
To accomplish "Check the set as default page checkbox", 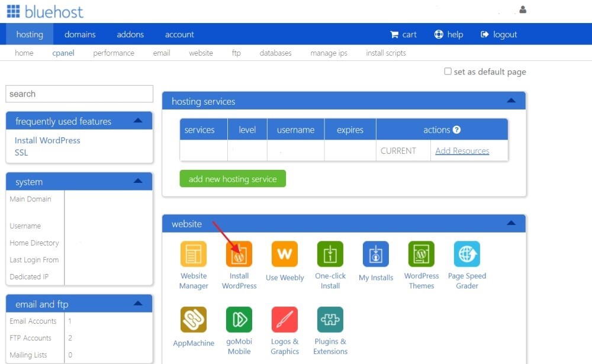I will tap(448, 72).
